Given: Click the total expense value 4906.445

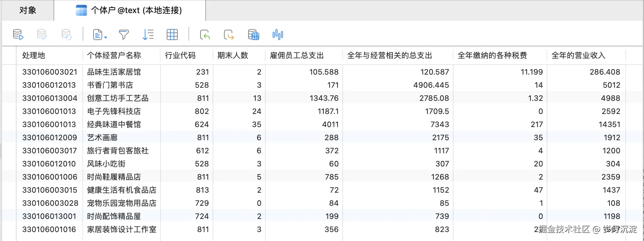Looking at the screenshot, I should click(x=431, y=85).
